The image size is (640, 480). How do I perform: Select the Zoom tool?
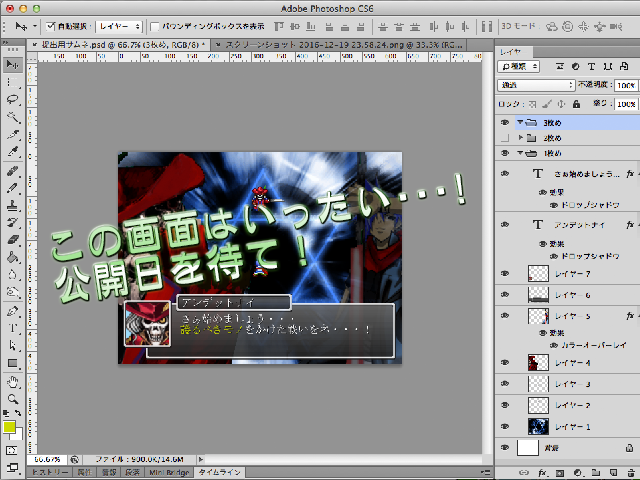pos(13,399)
